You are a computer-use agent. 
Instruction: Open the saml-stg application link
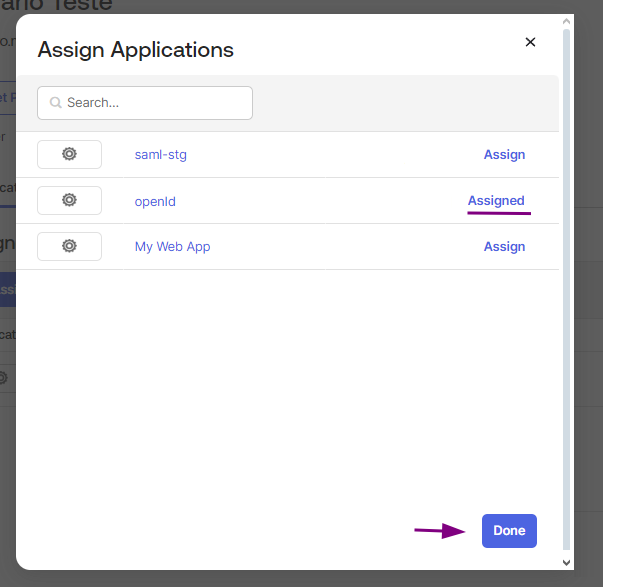point(161,155)
